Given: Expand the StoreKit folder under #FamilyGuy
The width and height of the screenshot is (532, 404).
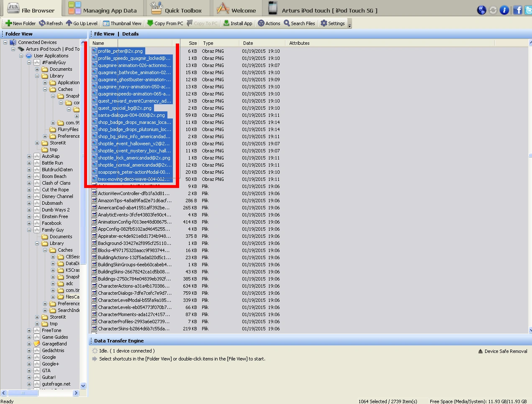Looking at the screenshot, I should [x=37, y=143].
